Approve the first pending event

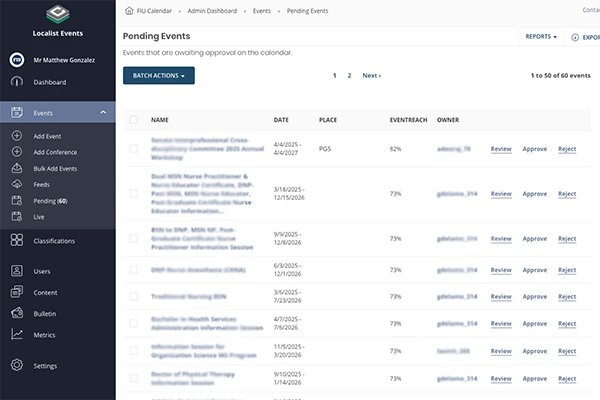click(x=535, y=149)
